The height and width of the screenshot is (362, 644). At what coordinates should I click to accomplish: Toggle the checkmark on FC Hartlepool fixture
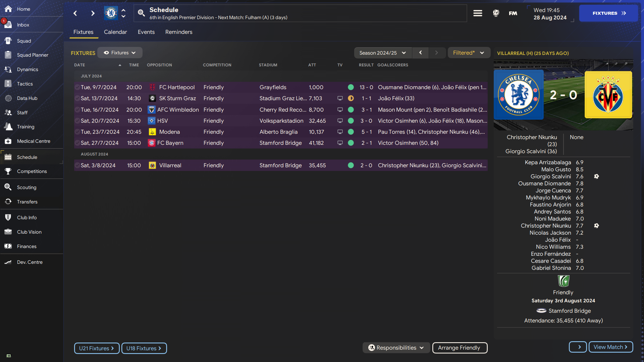77,87
